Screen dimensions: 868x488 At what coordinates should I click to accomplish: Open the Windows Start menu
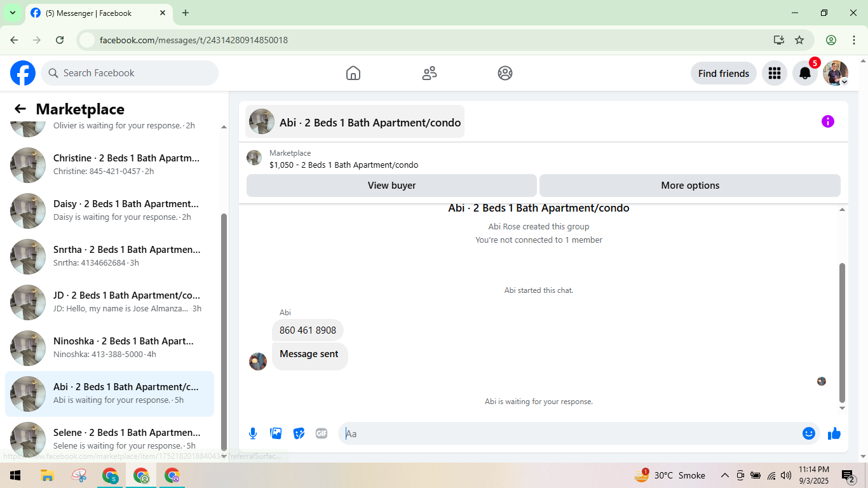tap(15, 475)
